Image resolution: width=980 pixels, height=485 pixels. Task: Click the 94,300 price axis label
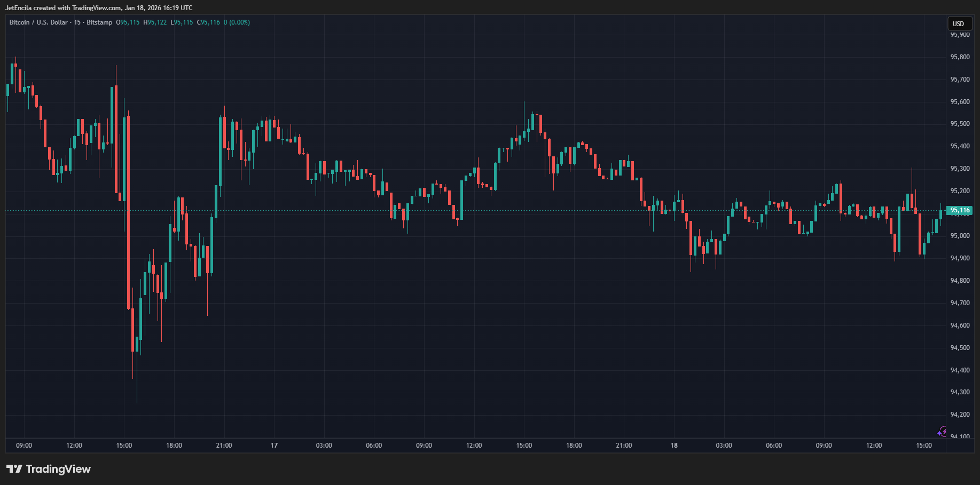point(960,392)
